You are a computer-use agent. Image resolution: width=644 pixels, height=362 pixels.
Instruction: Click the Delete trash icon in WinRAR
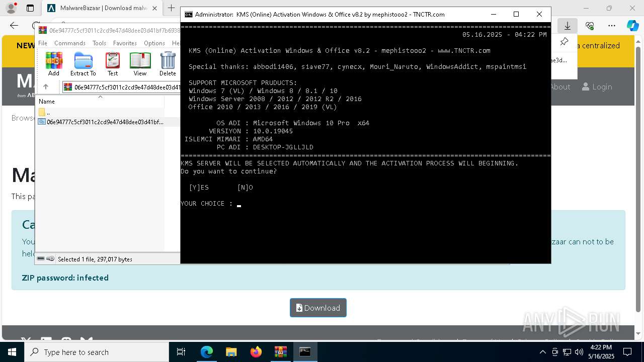pos(168,64)
